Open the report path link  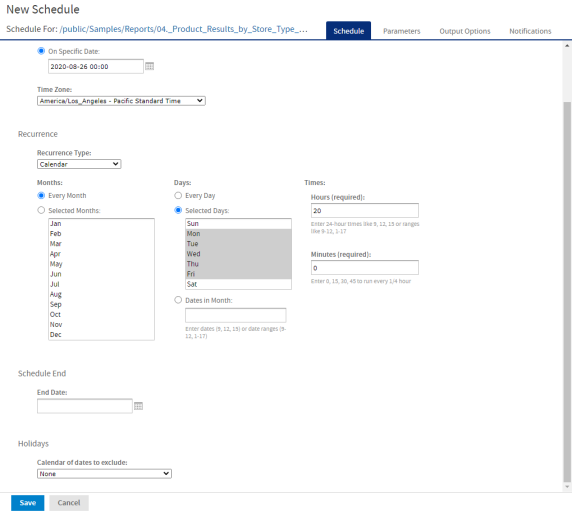tap(184, 29)
